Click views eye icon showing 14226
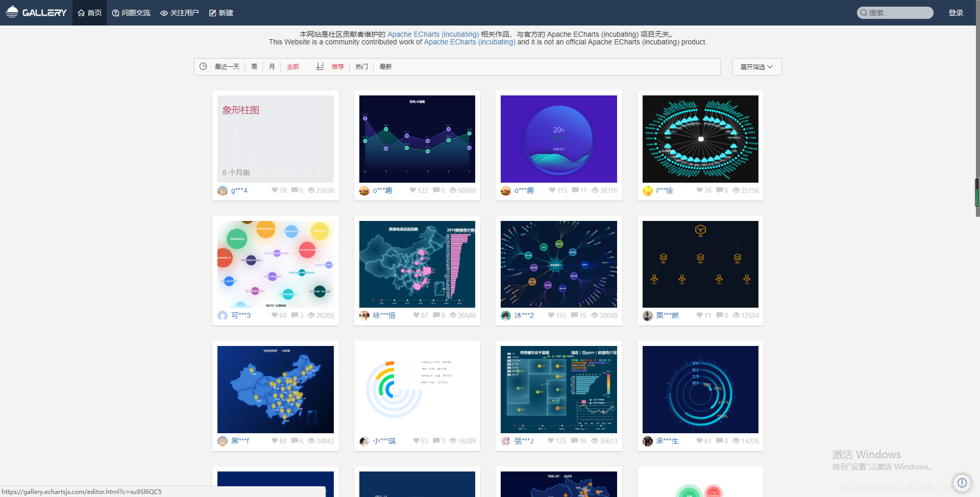Image resolution: width=980 pixels, height=497 pixels. pos(736,441)
